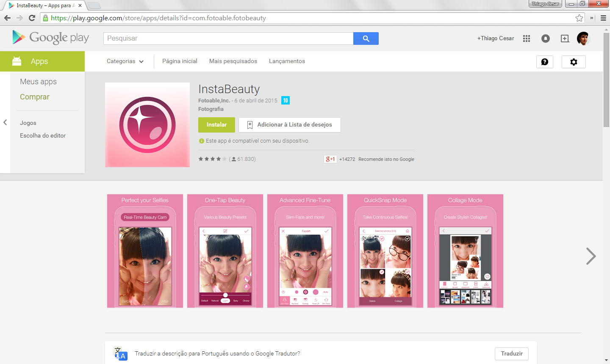This screenshot has width=610, height=364.
Task: Open the Fotoable,Inc. developer link
Action: click(x=214, y=101)
